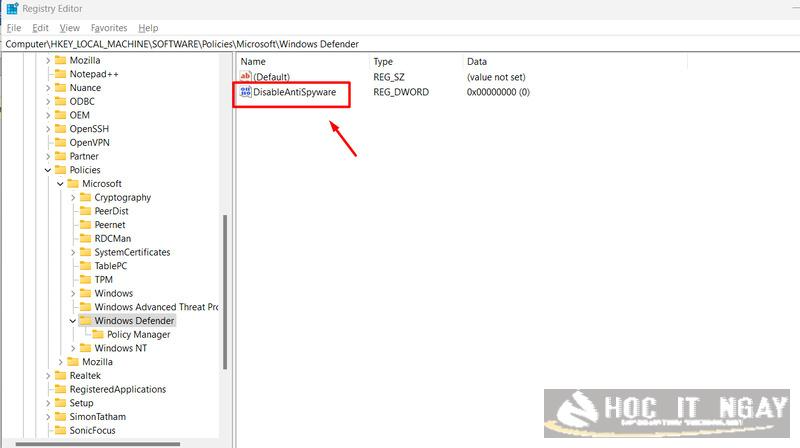The image size is (800, 448).
Task: Expand the SystemCertificates key
Action: (73, 252)
